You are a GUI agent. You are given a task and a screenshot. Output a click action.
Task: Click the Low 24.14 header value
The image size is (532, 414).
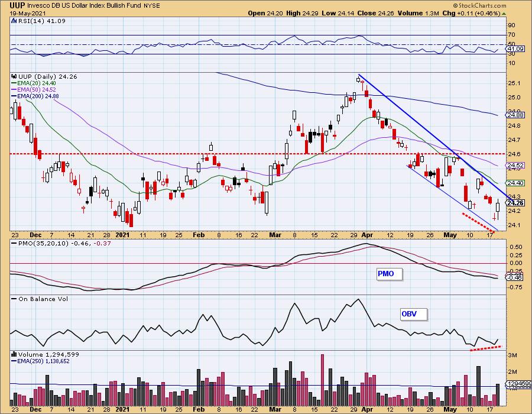pos(338,13)
